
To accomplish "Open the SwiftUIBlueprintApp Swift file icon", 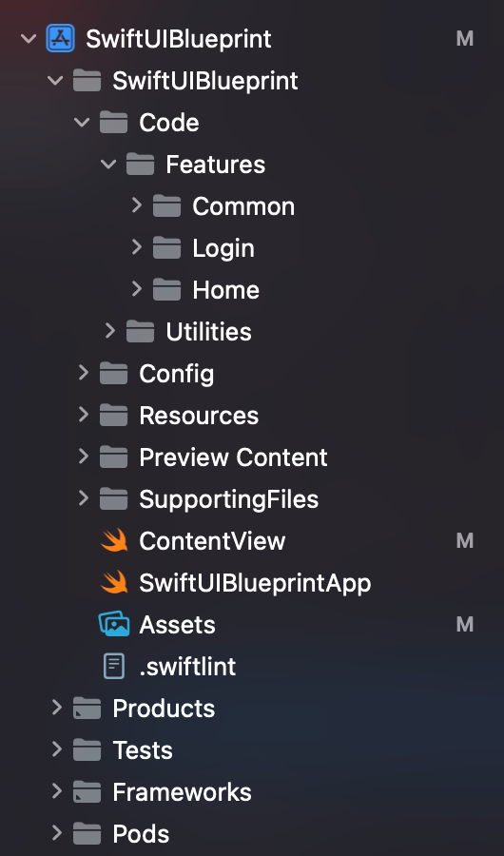I will click(114, 582).
